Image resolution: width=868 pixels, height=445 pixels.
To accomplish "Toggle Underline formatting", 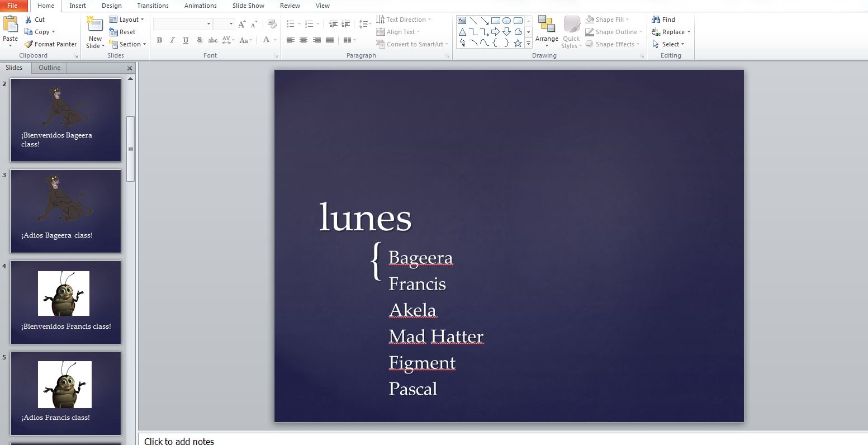I will tap(186, 40).
